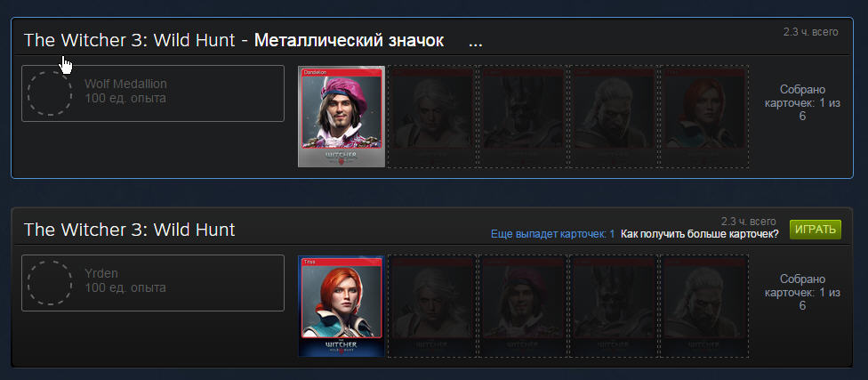This screenshot has width=868, height=380.
Task: Select the dimmed Dandelion slot in regular badge row
Action: [523, 306]
